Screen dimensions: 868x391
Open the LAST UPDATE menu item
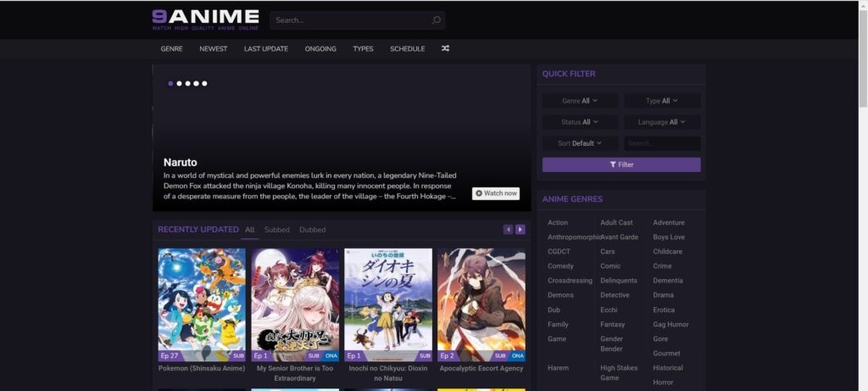pyautogui.click(x=265, y=48)
